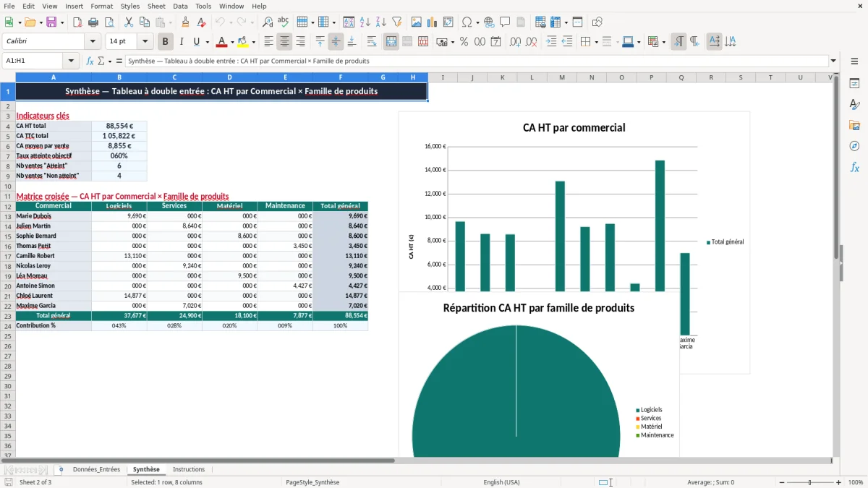Click the Clear direct formatting icon
Image resolution: width=868 pixels, height=488 pixels.
tap(201, 22)
